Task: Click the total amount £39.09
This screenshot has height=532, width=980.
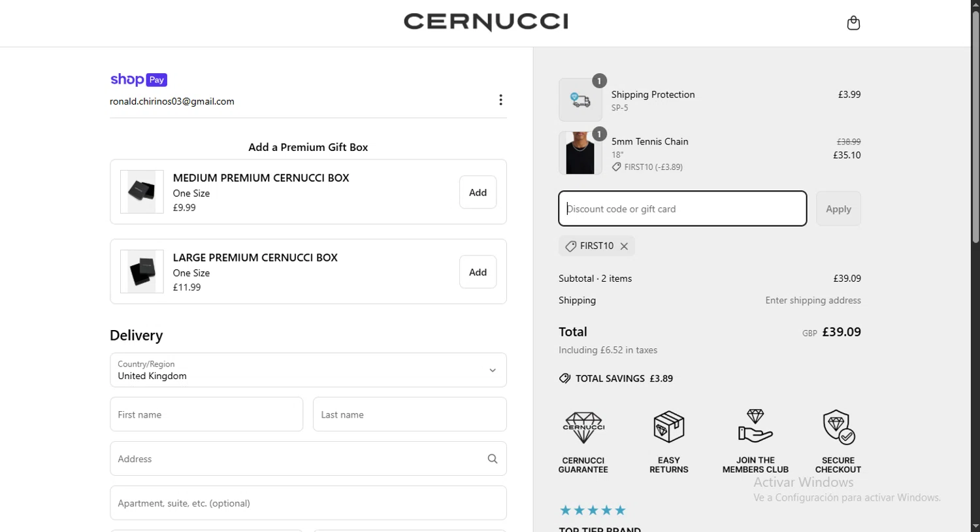Action: pos(841,332)
